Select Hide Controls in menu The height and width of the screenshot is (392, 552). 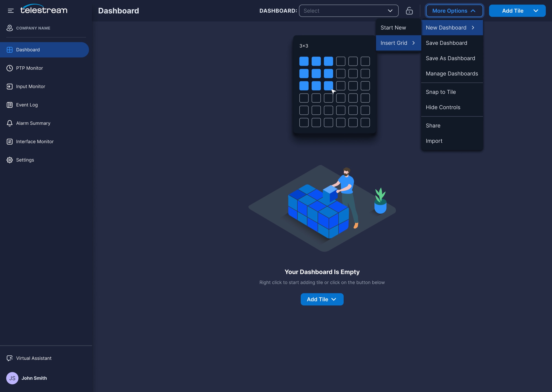pyautogui.click(x=452, y=107)
